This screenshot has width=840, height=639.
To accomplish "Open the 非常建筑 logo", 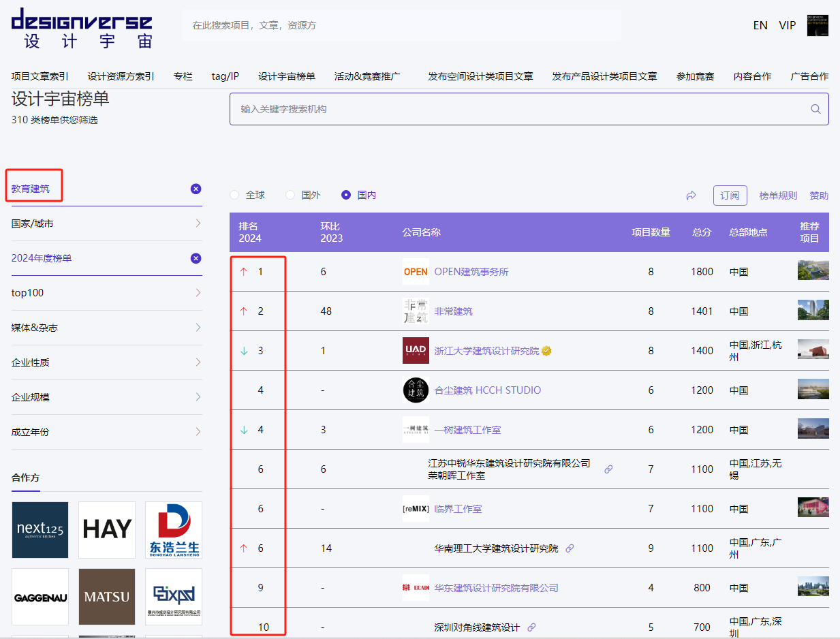I will 416,311.
